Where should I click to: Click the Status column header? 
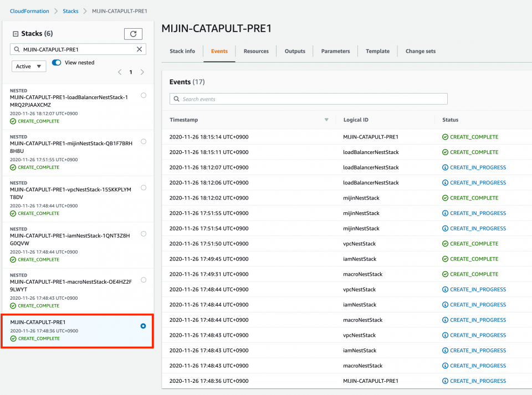pos(450,120)
